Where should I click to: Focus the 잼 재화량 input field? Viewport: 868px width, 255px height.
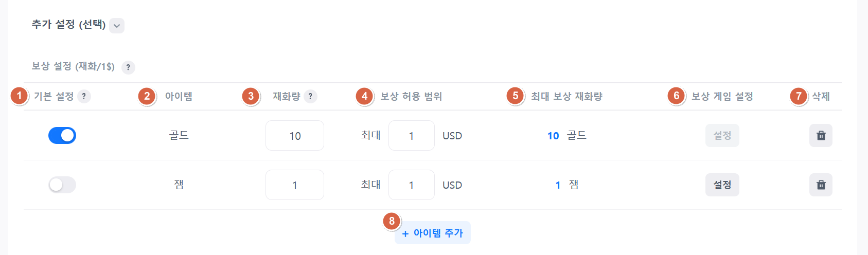point(294,185)
